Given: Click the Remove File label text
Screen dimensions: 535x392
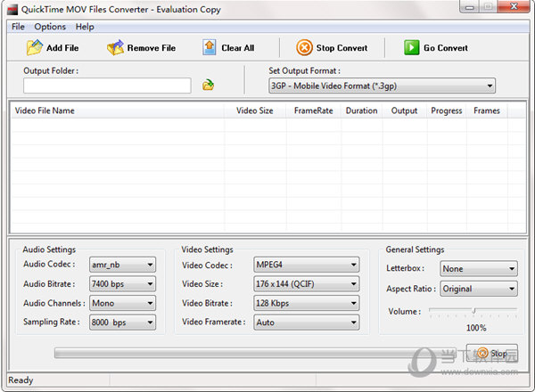Looking at the screenshot, I should tap(152, 48).
